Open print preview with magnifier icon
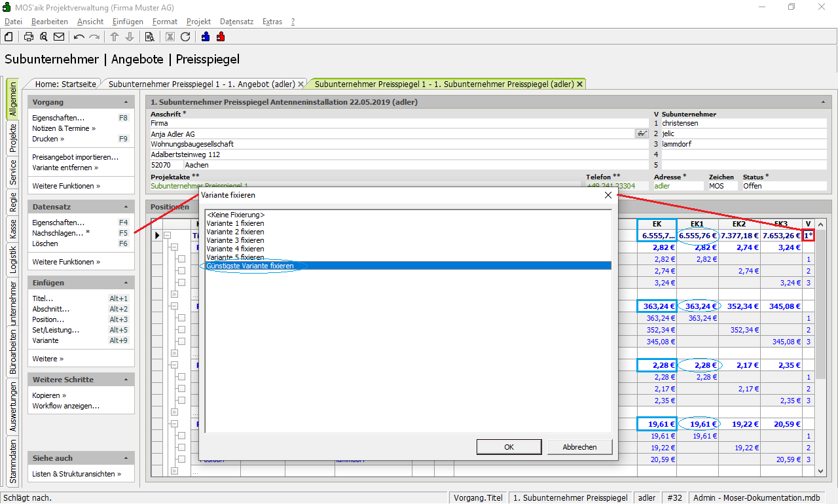This screenshot has height=504, width=838. 44,37
